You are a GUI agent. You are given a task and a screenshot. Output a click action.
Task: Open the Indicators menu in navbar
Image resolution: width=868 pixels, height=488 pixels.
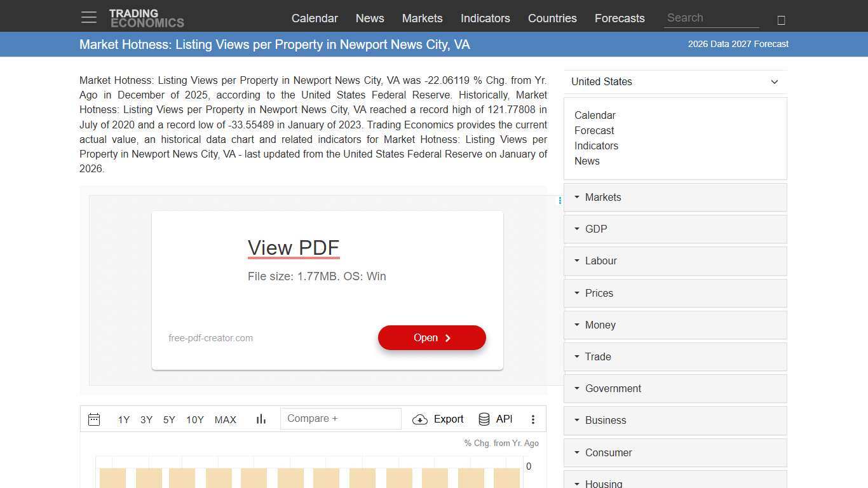point(485,18)
